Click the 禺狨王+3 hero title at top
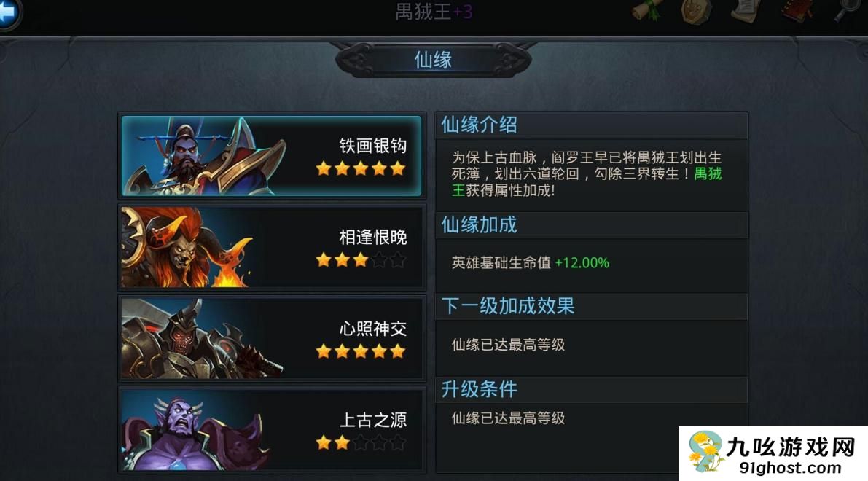The width and height of the screenshot is (868, 481). coord(434,12)
